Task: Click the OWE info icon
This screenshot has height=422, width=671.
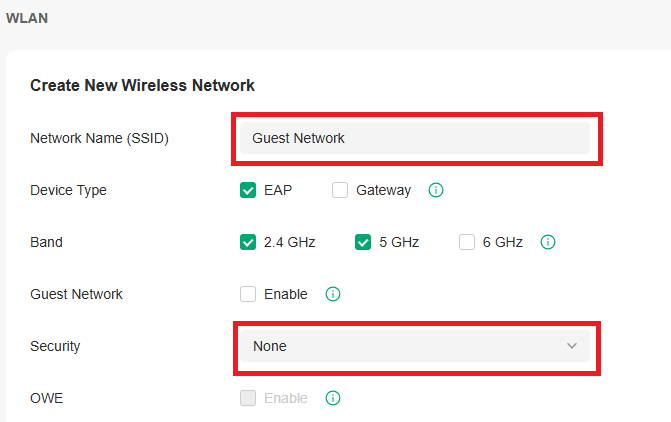Action: click(x=333, y=398)
